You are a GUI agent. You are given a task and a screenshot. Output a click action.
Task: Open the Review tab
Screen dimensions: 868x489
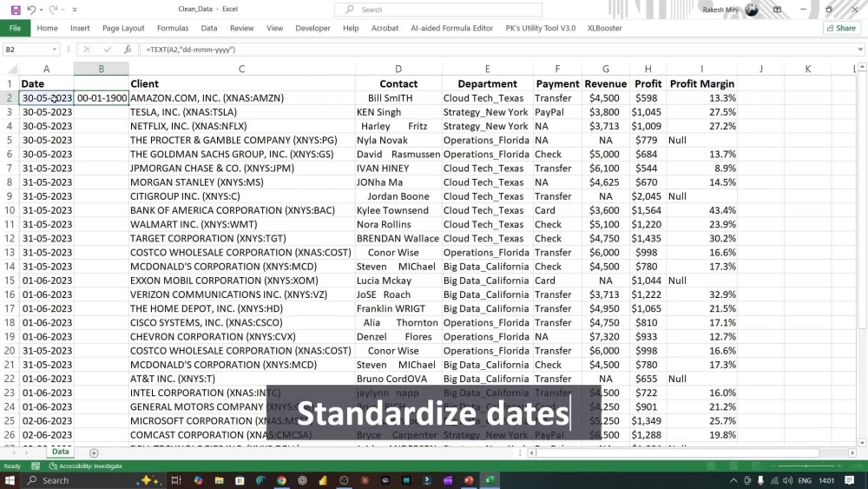point(241,28)
